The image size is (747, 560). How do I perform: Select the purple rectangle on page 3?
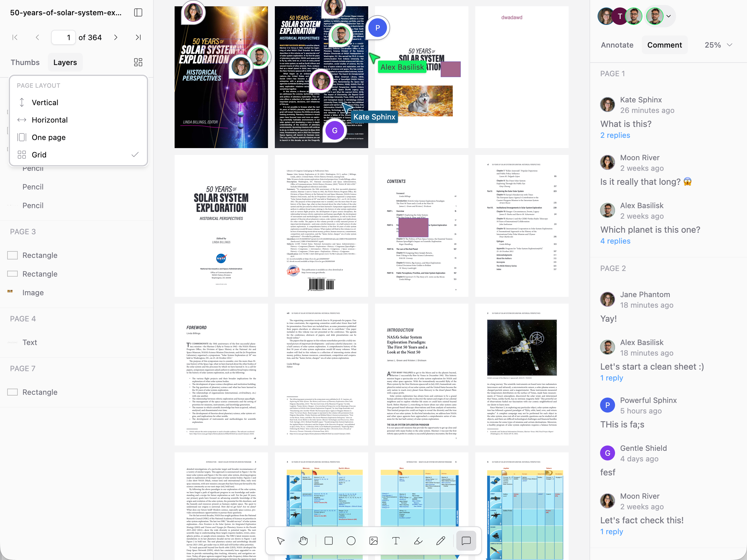(450, 69)
